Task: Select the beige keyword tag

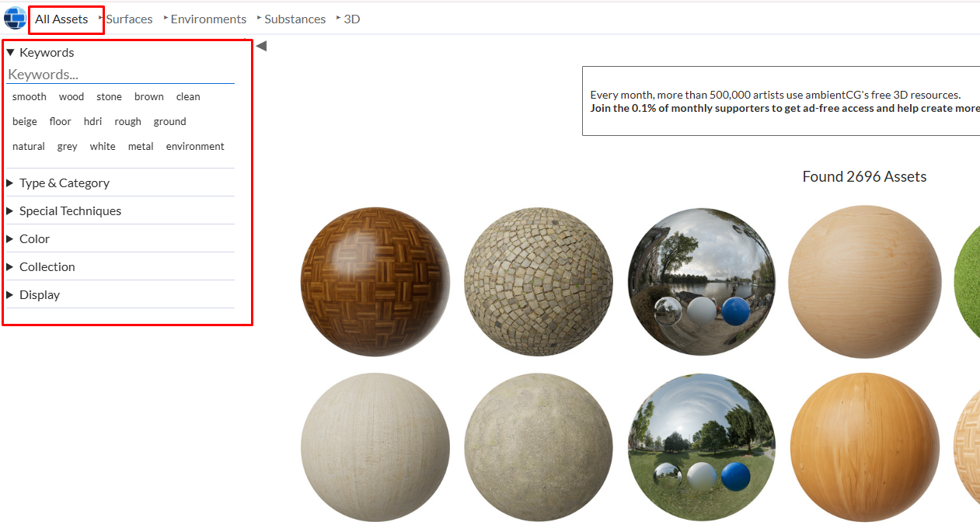Action: point(25,121)
